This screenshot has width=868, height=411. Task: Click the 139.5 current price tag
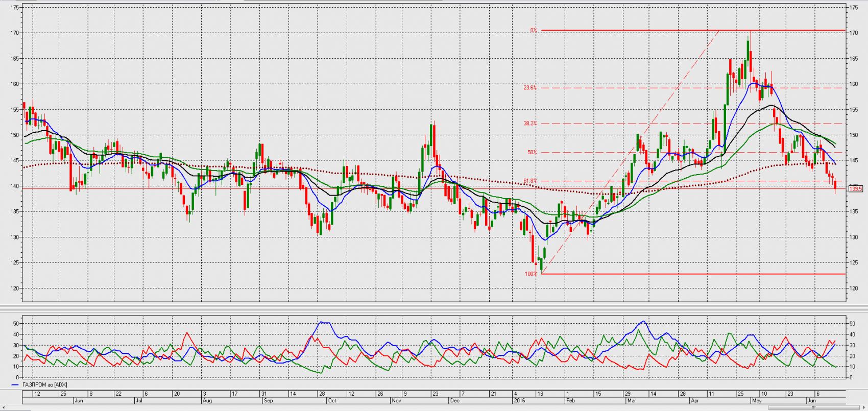(x=856, y=189)
